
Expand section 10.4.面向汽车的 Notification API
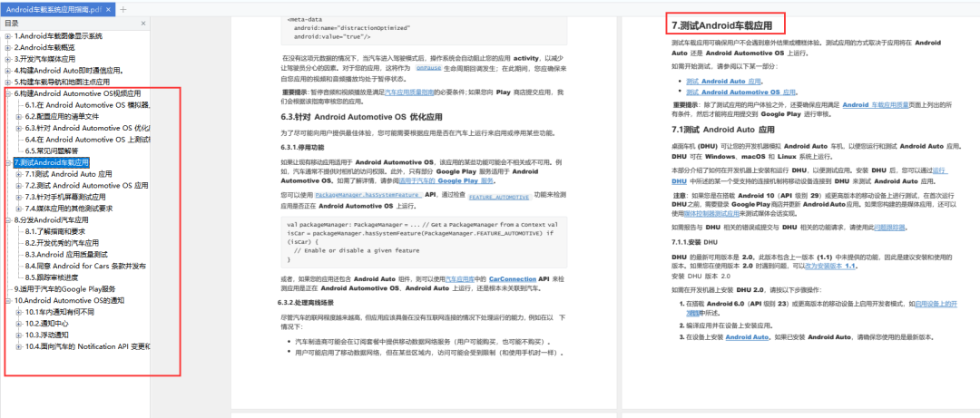coord(19,346)
